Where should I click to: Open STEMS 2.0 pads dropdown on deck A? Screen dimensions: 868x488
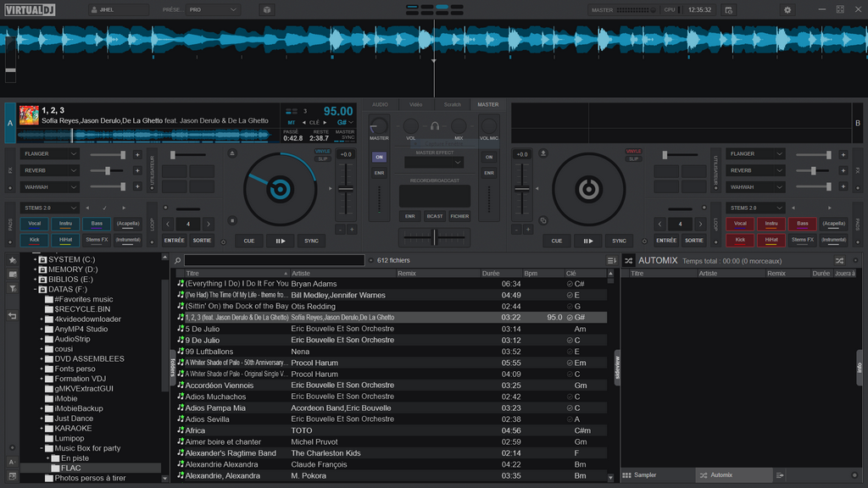click(49, 208)
